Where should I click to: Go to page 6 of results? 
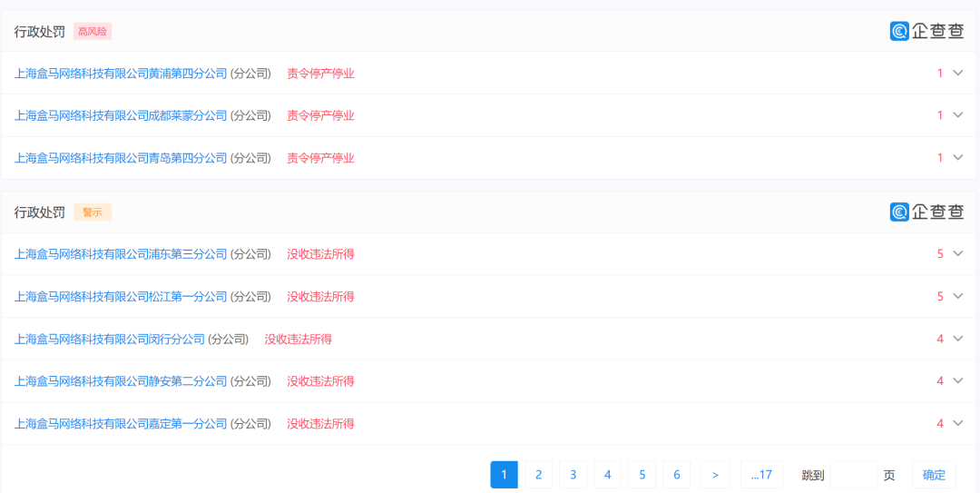tap(676, 475)
